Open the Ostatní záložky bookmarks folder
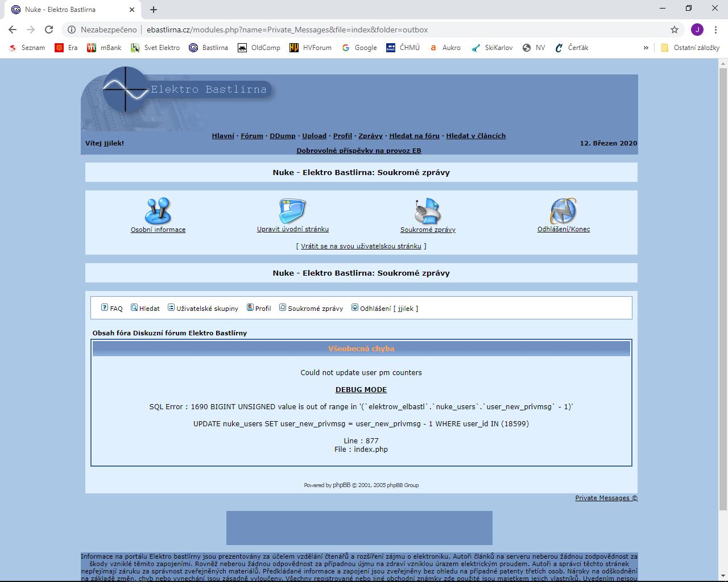Viewport: 728px width, 582px height. click(690, 48)
